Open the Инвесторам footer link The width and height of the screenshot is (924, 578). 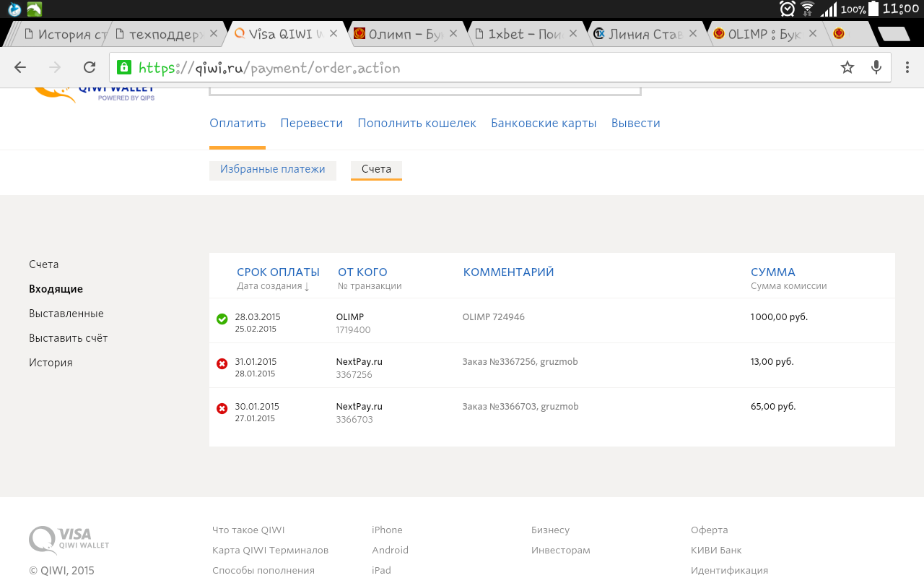coord(561,551)
